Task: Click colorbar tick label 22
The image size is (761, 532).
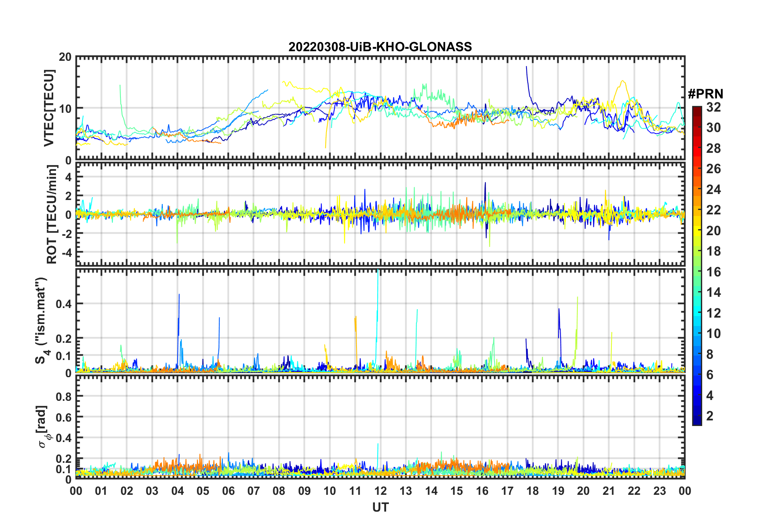Action: (713, 210)
